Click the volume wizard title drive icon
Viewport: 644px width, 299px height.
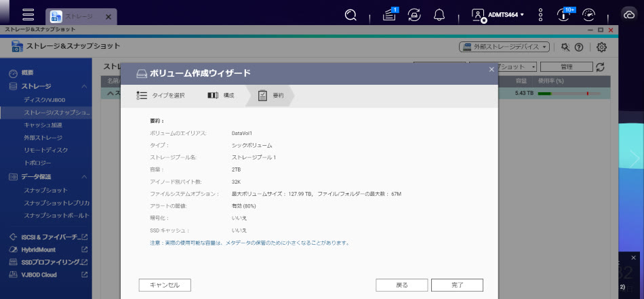click(x=142, y=74)
